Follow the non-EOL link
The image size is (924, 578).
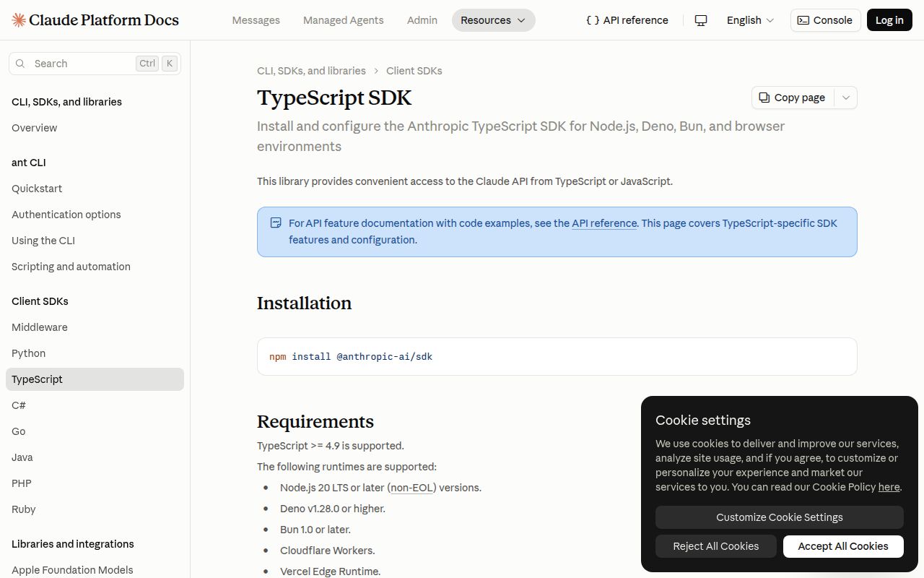(411, 488)
